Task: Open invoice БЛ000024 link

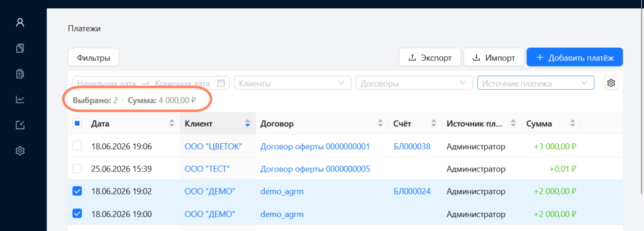Action: tap(412, 191)
